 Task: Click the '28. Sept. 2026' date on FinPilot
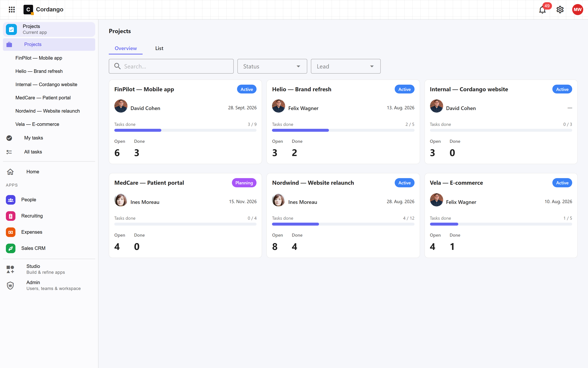coord(242,108)
